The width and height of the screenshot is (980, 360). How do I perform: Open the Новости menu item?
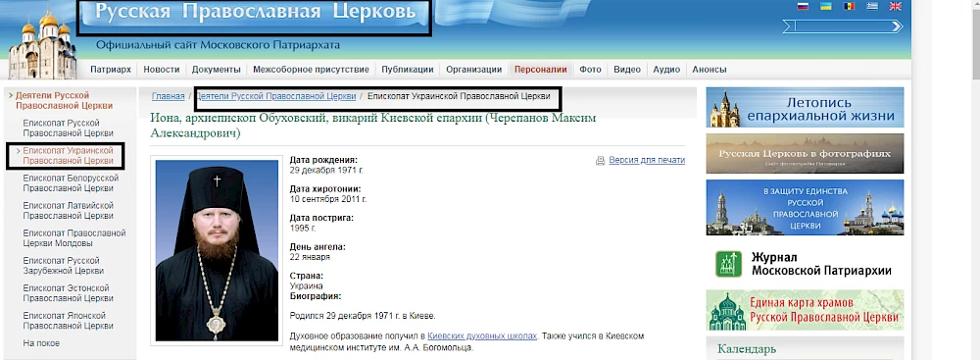(x=162, y=70)
